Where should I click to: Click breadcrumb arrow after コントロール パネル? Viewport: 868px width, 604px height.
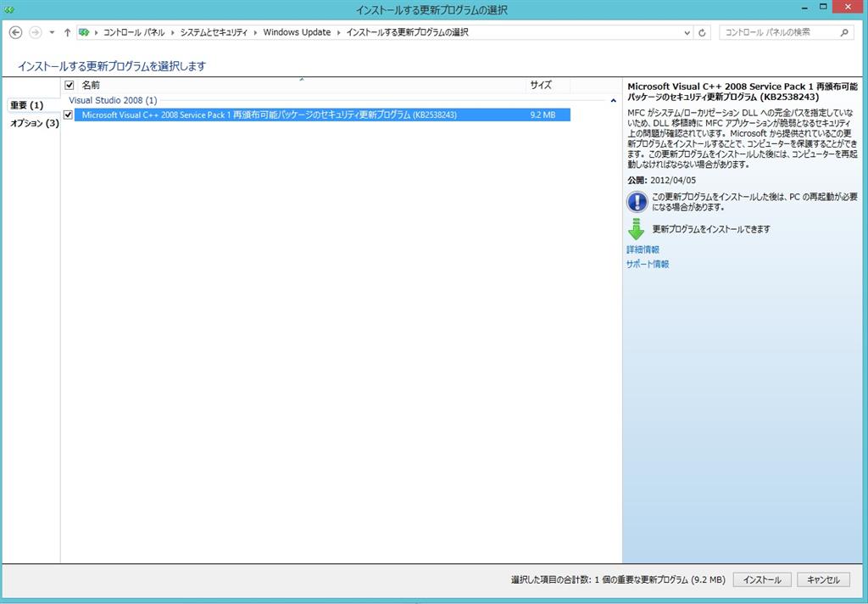point(172,33)
